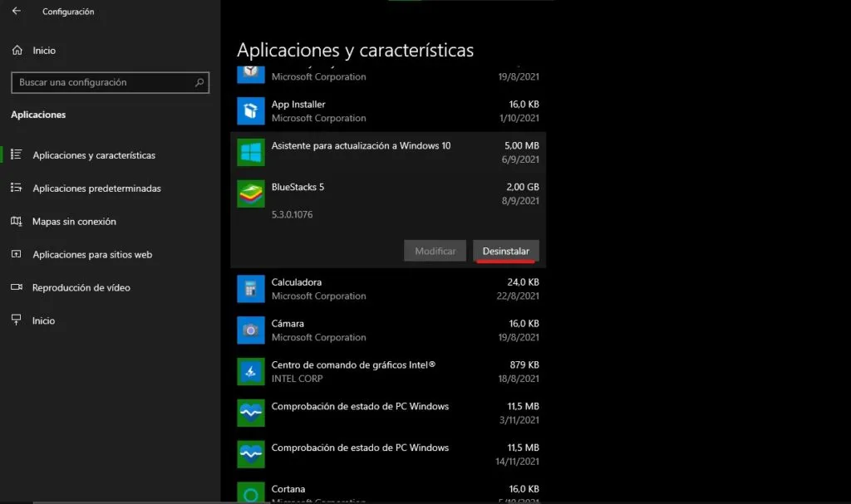Image resolution: width=851 pixels, height=504 pixels.
Task: Click the Desinstalar button for BlueStacks 5
Action: [505, 250]
